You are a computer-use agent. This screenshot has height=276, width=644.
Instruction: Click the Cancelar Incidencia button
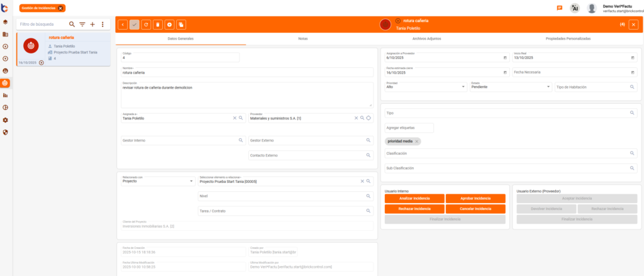click(475, 209)
